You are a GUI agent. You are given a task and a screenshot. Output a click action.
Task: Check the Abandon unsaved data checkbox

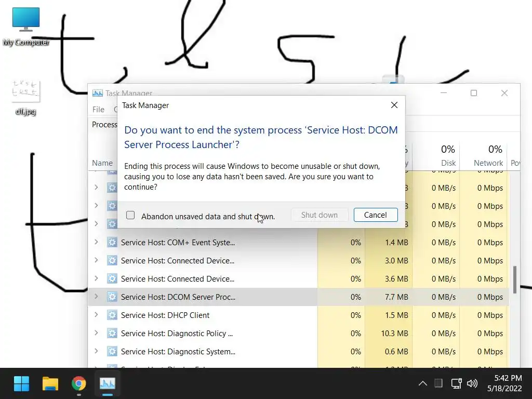coord(130,215)
